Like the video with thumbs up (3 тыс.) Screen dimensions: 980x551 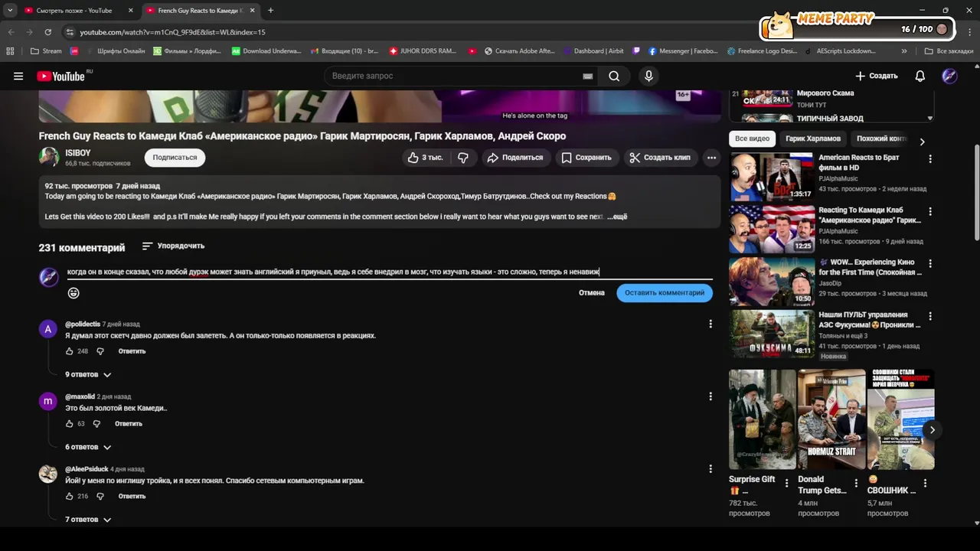pyautogui.click(x=425, y=158)
